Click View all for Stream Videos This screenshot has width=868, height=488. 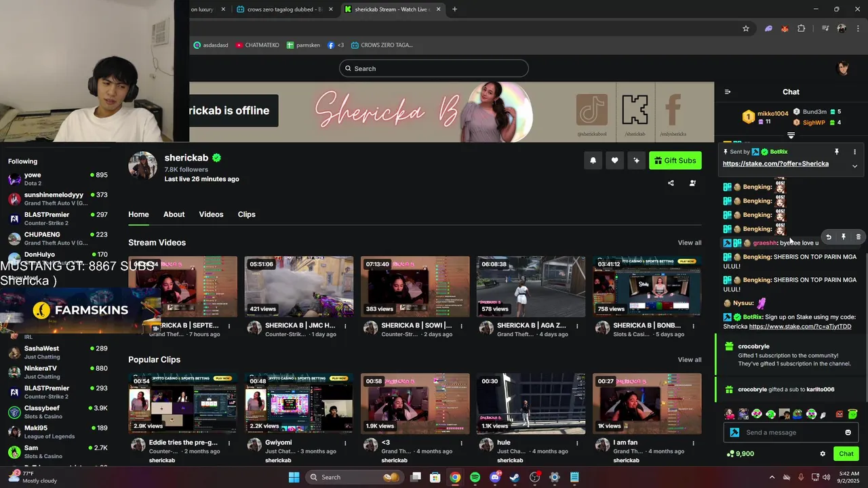point(690,243)
